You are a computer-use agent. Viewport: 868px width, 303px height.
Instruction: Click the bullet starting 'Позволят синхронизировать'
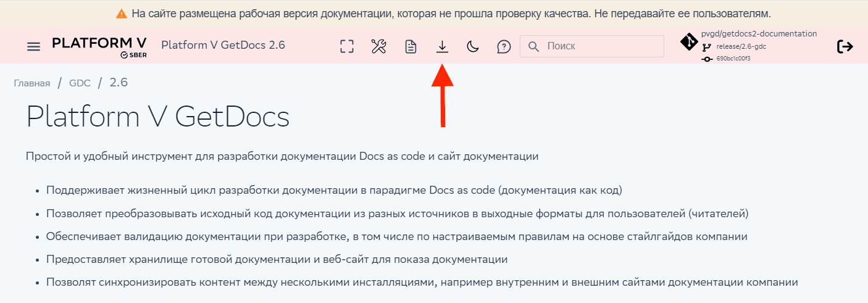pyautogui.click(x=422, y=283)
